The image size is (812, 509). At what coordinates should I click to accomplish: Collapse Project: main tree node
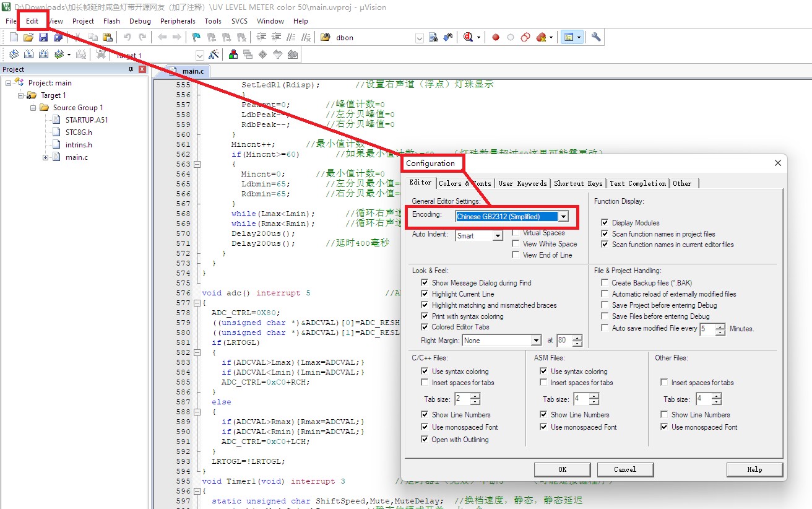click(x=9, y=83)
